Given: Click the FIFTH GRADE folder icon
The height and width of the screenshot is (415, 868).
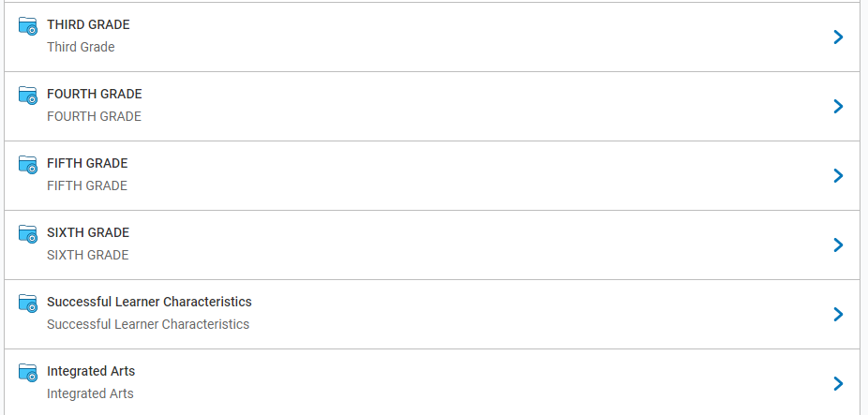Looking at the screenshot, I should pos(28,164).
